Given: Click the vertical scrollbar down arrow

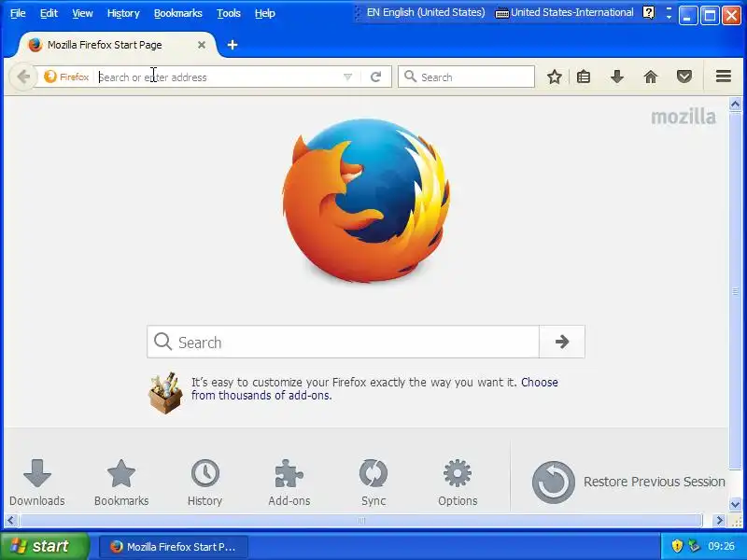Looking at the screenshot, I should pos(735,504).
